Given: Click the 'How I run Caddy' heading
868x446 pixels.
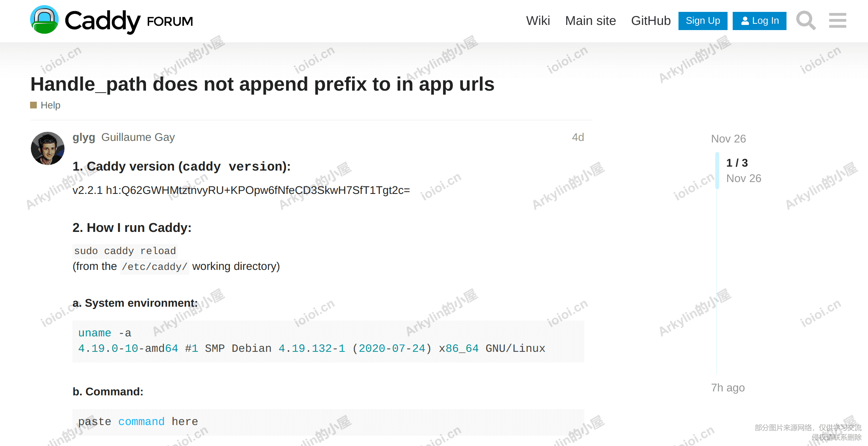Looking at the screenshot, I should (x=132, y=228).
